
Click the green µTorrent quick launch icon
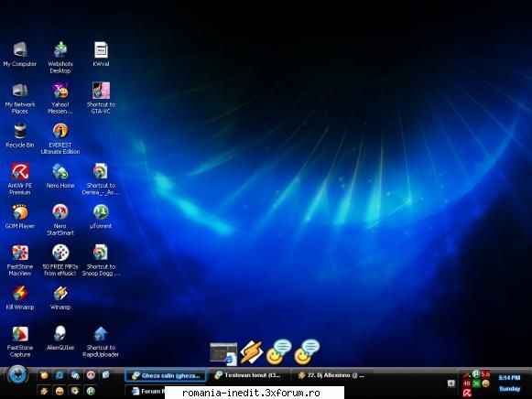coord(91,391)
